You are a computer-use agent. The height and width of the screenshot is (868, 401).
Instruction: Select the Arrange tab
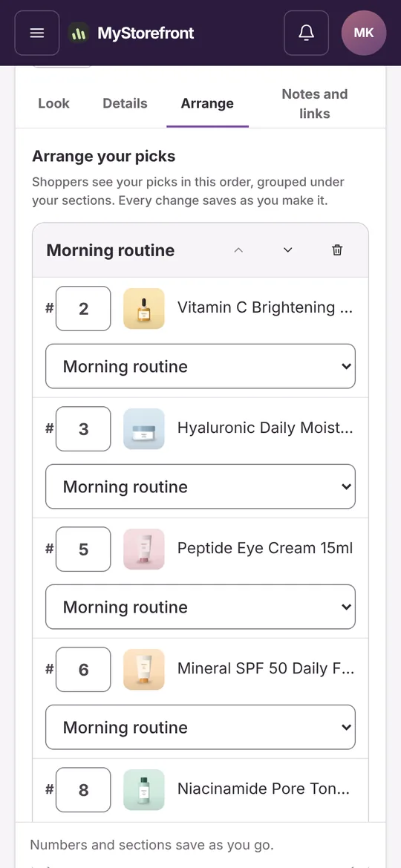click(207, 103)
